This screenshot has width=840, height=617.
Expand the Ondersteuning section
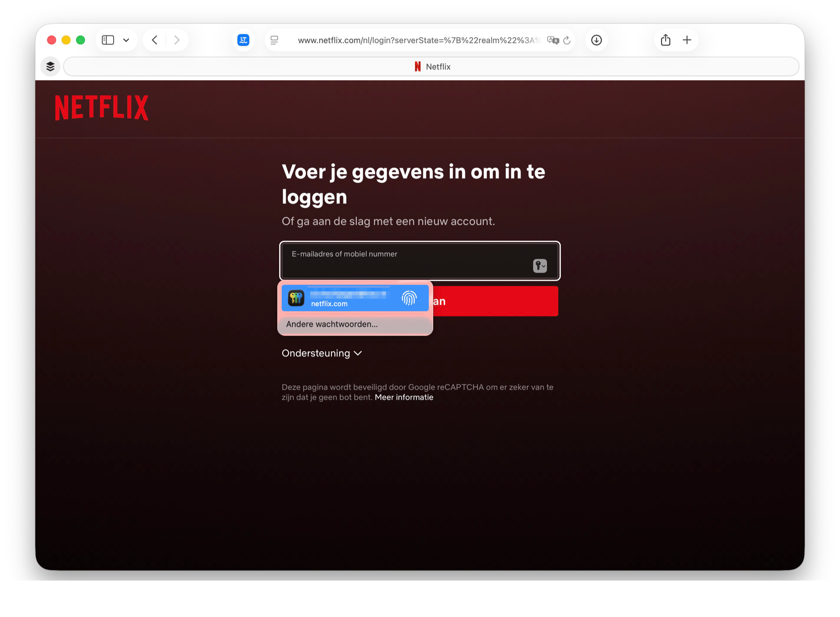(322, 353)
